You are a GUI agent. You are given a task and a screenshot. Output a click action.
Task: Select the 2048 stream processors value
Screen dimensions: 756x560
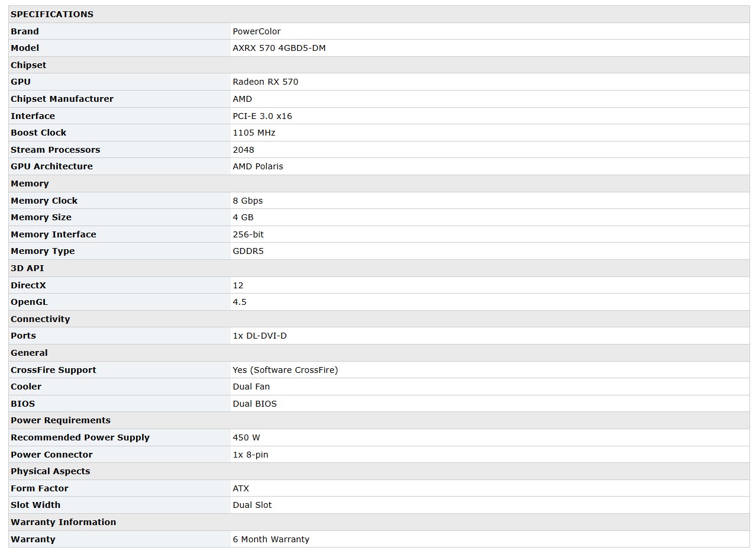coord(244,150)
